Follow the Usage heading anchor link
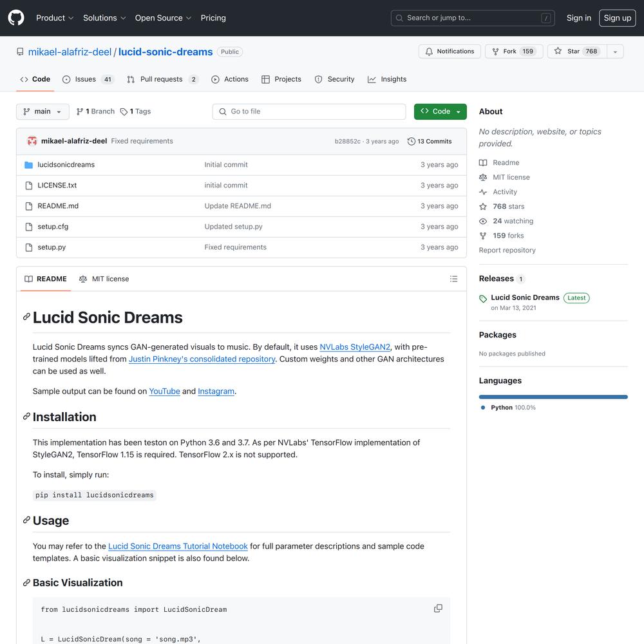644x644 pixels. pos(26,520)
